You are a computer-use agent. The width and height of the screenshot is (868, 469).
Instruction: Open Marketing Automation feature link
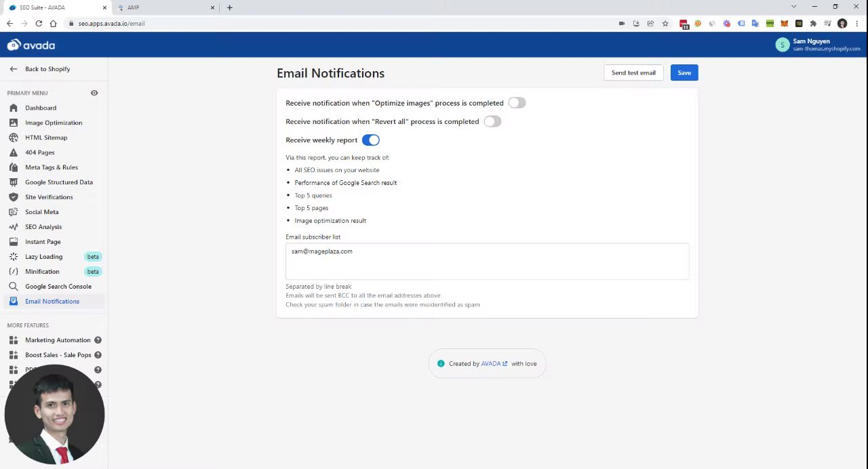tap(58, 340)
